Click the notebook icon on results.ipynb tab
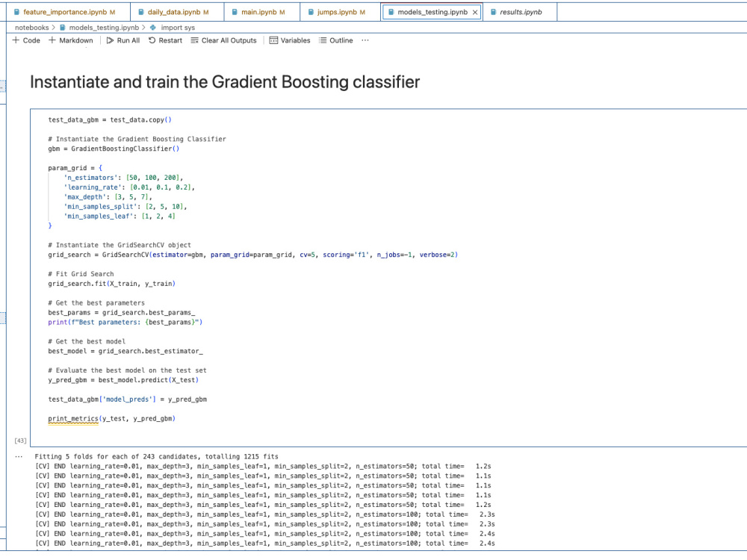 click(x=493, y=12)
